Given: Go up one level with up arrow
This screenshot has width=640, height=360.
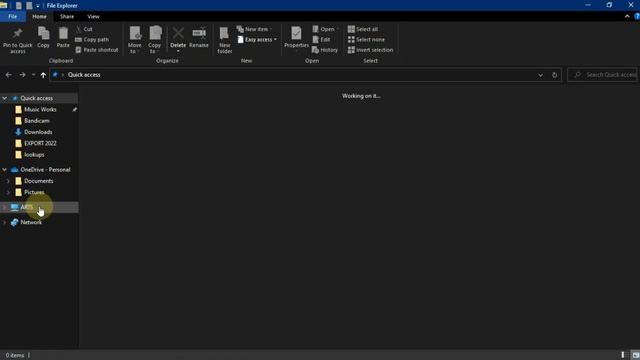Looking at the screenshot, I should pos(43,75).
